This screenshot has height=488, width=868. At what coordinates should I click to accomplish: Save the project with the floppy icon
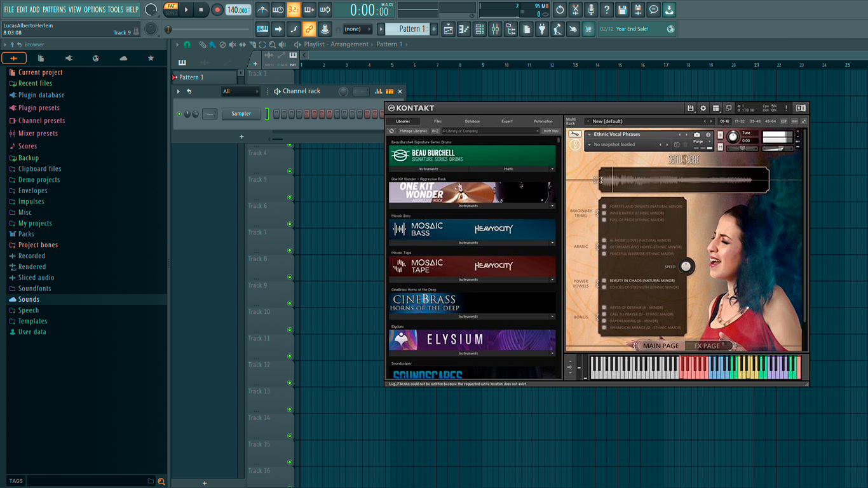click(x=622, y=10)
